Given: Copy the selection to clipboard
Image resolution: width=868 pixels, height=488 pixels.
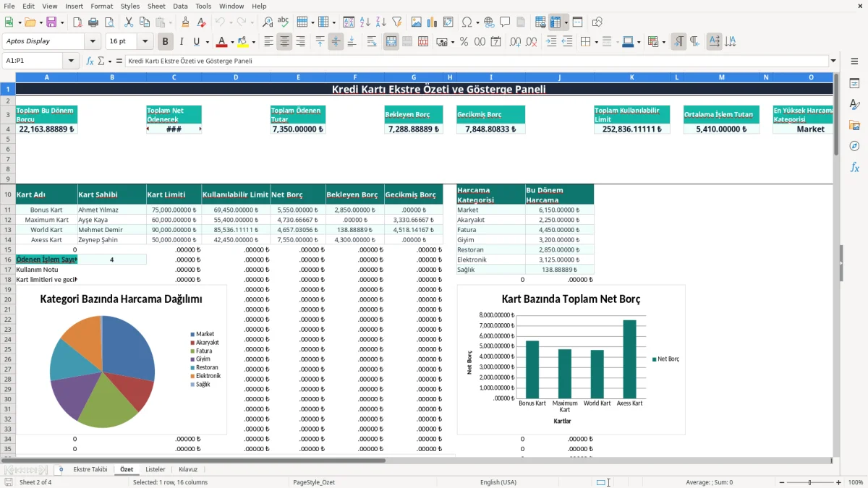Looking at the screenshot, I should [144, 22].
